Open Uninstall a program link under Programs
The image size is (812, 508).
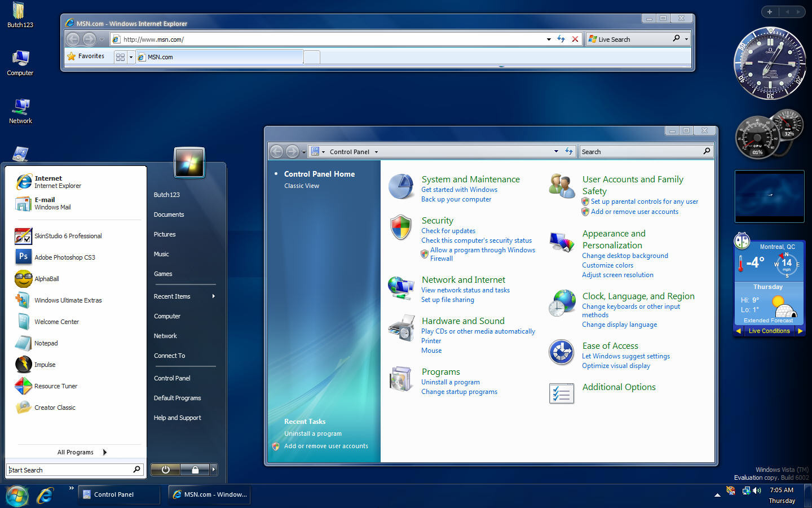(451, 382)
